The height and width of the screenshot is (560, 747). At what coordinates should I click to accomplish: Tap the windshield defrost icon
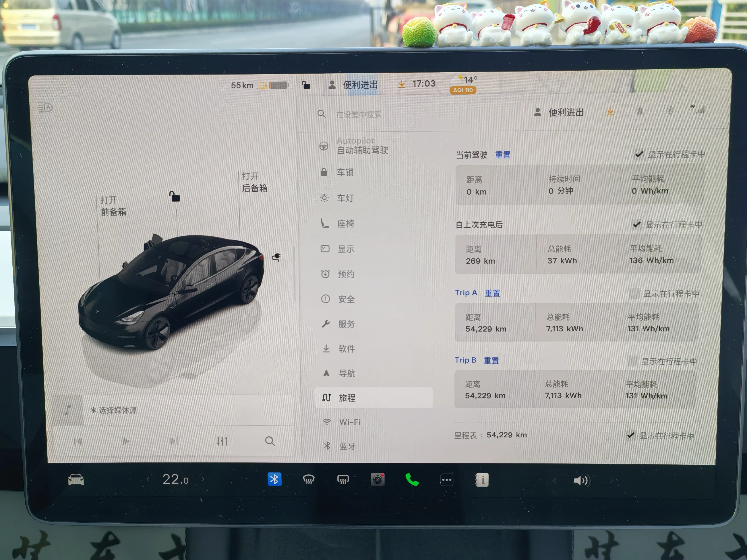[x=309, y=480]
